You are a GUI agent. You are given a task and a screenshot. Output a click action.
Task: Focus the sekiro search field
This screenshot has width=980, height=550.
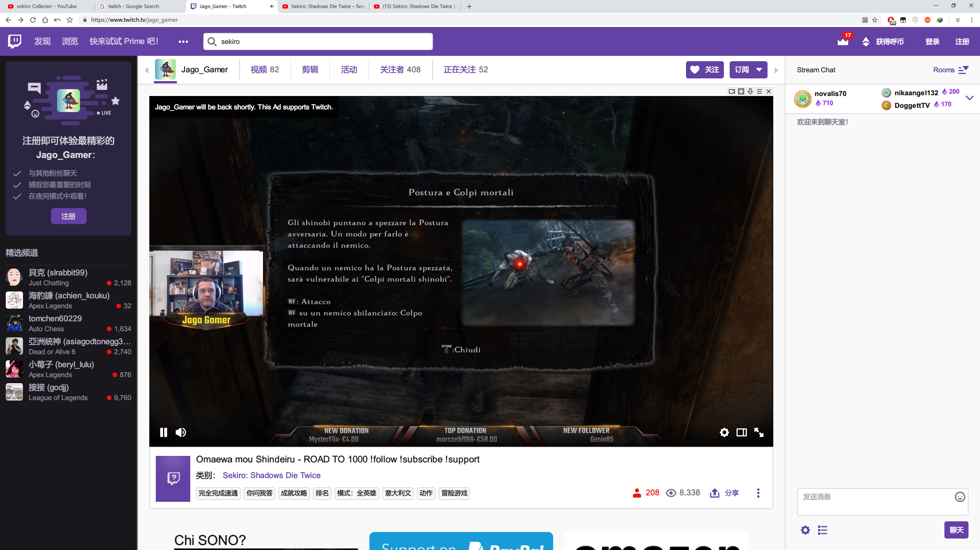coord(318,41)
